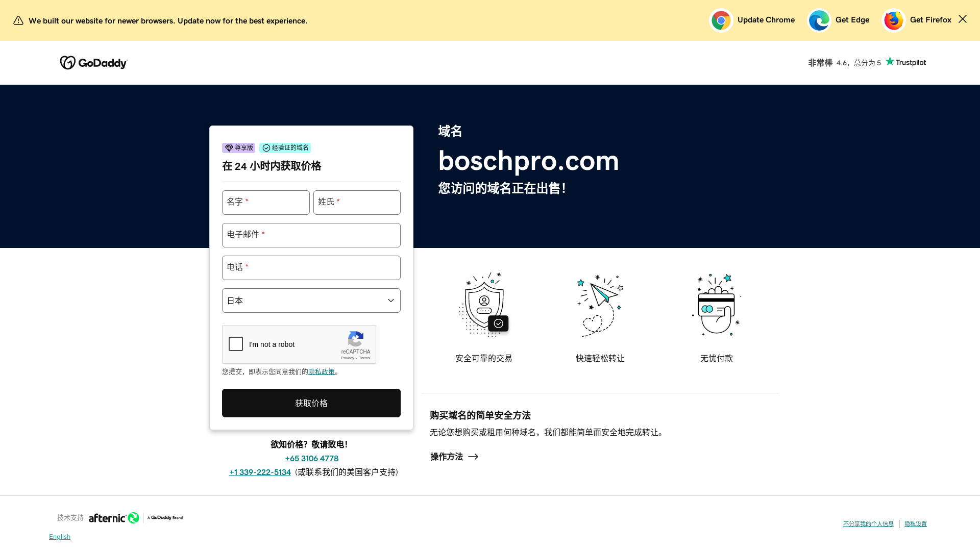
Task: Click the 名字 first name field
Action: coord(265,203)
